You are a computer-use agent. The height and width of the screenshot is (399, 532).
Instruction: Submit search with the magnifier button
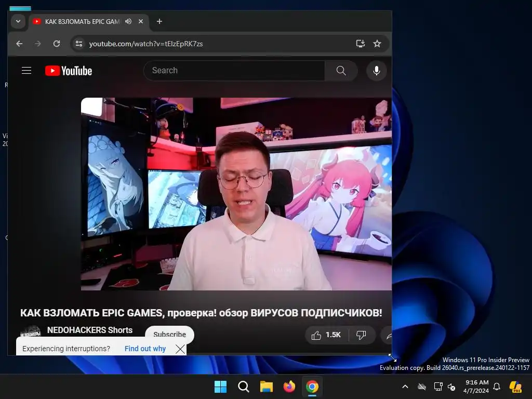click(x=341, y=71)
